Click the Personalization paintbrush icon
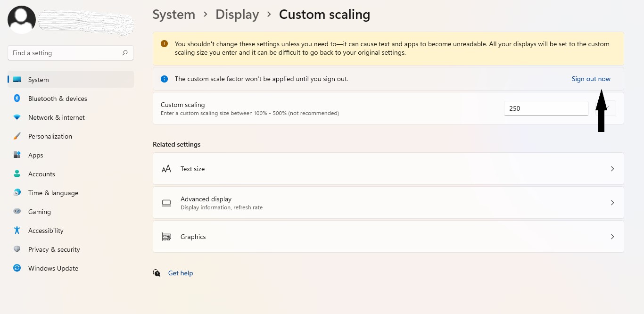 17,136
